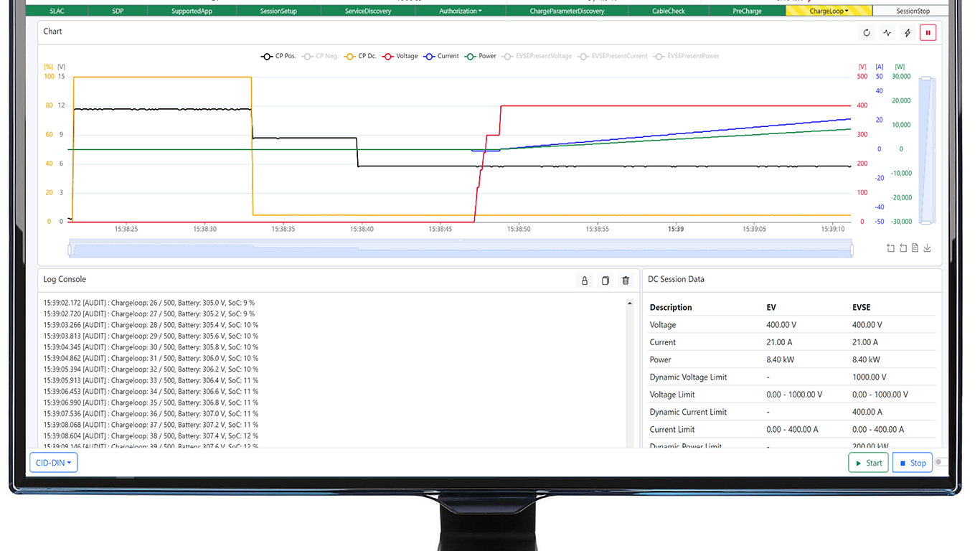Copy the log console contents
The height and width of the screenshot is (551, 980).
pyautogui.click(x=605, y=281)
